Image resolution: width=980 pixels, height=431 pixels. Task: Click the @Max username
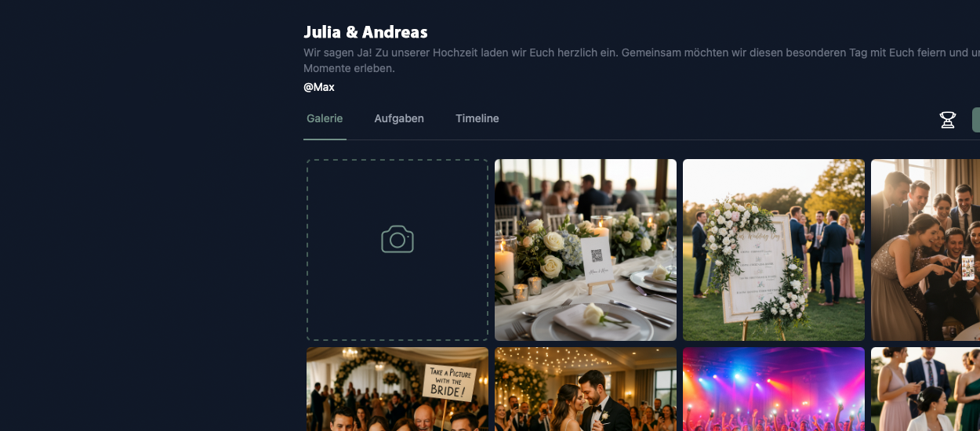click(319, 87)
